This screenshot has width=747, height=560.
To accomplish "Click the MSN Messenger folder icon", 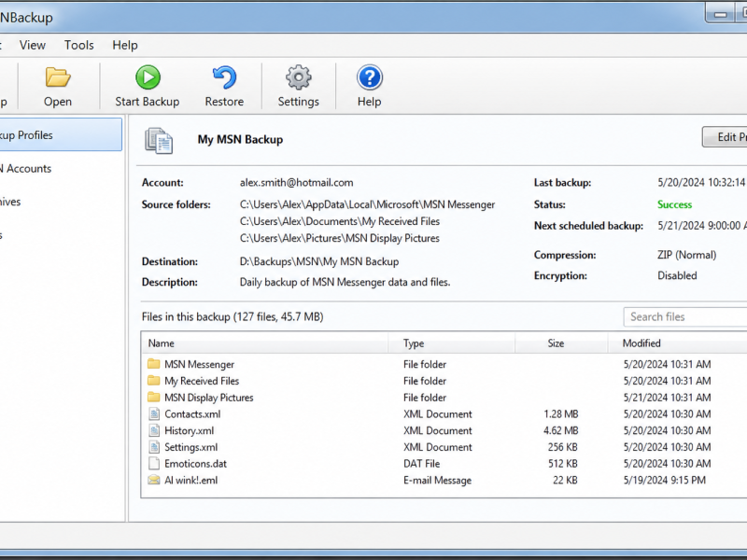I will (x=153, y=364).
